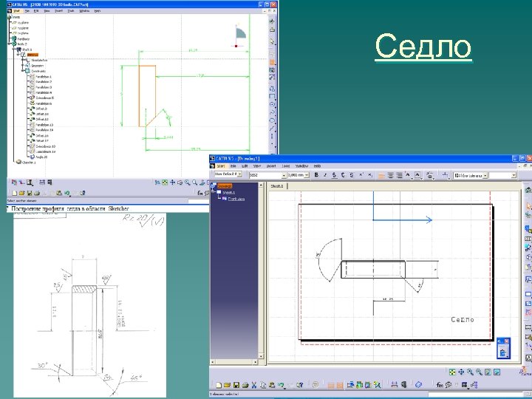Click Zoom Out icon in Drawing view toolbar
Screen dimensions: 532x399
(x=479, y=372)
